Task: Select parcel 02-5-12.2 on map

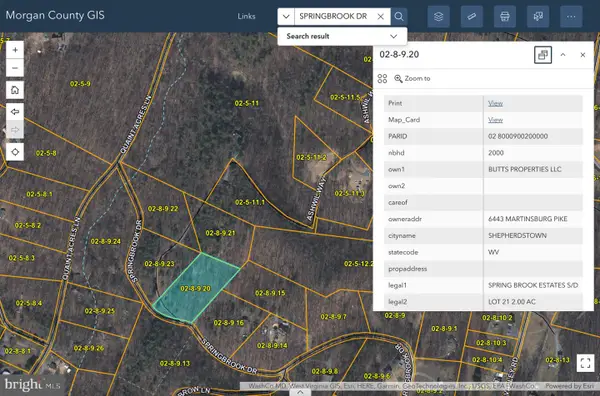Action: [359, 264]
